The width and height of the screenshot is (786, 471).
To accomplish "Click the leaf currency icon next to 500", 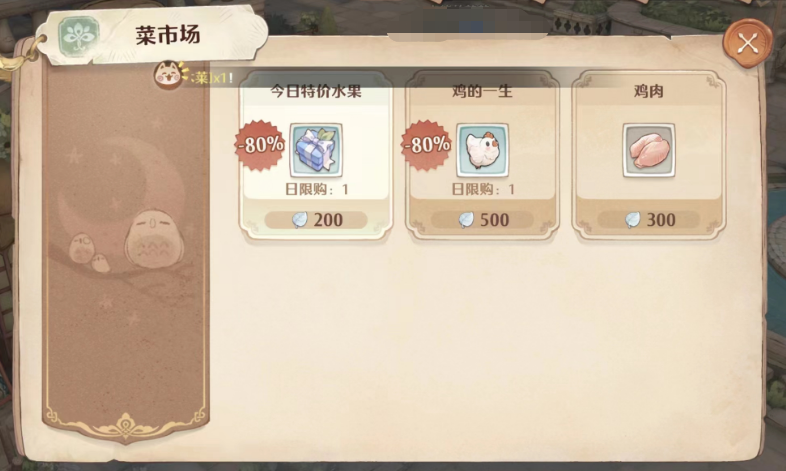I will coord(466,220).
